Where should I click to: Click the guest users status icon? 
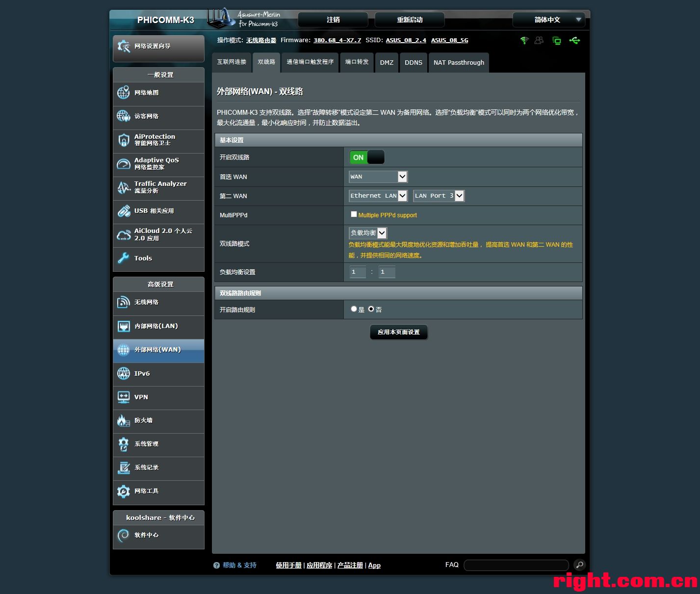point(539,40)
